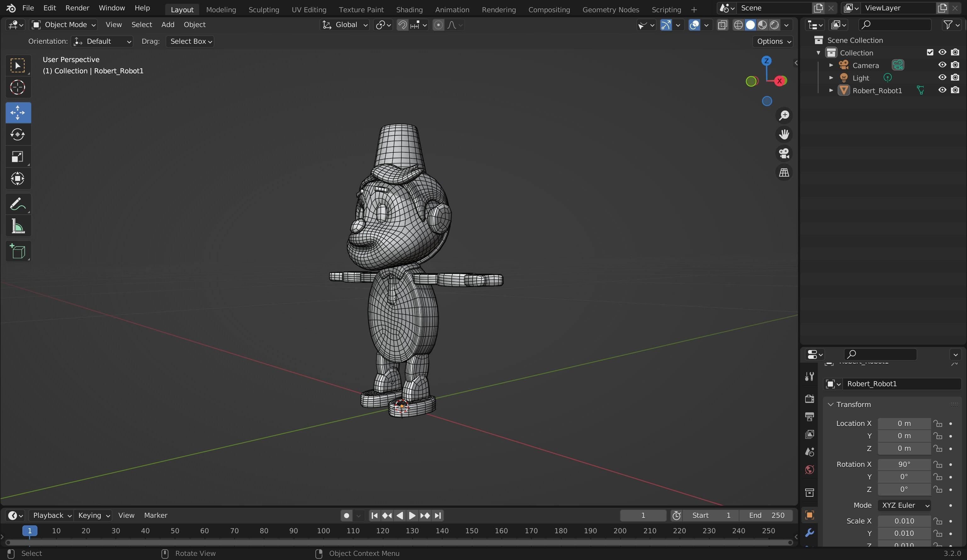Jump to the end frame
Image resolution: width=967 pixels, height=560 pixels.
(438, 516)
